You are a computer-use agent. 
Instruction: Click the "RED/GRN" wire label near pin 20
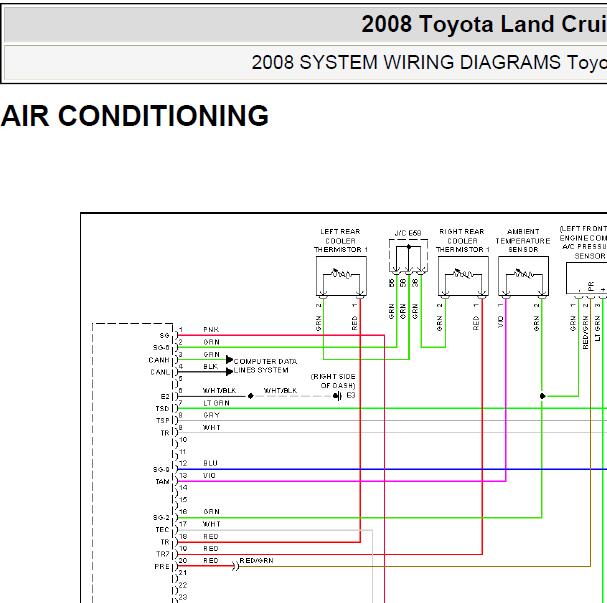point(256,560)
